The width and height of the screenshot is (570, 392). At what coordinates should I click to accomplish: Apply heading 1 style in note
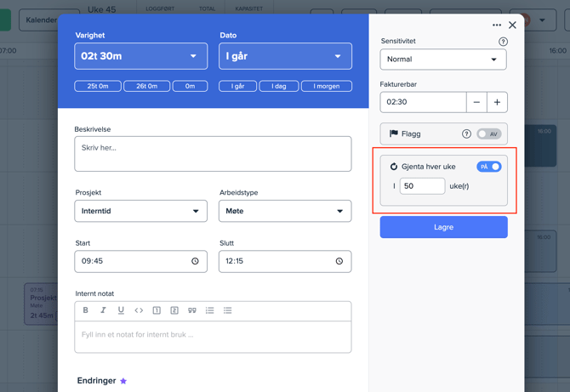pos(157,310)
